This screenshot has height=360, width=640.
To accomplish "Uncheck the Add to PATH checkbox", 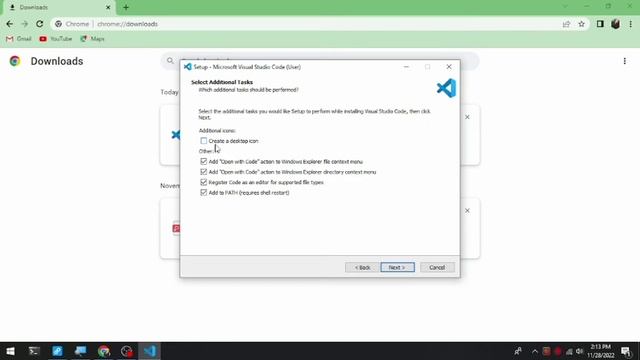I will tap(204, 192).
